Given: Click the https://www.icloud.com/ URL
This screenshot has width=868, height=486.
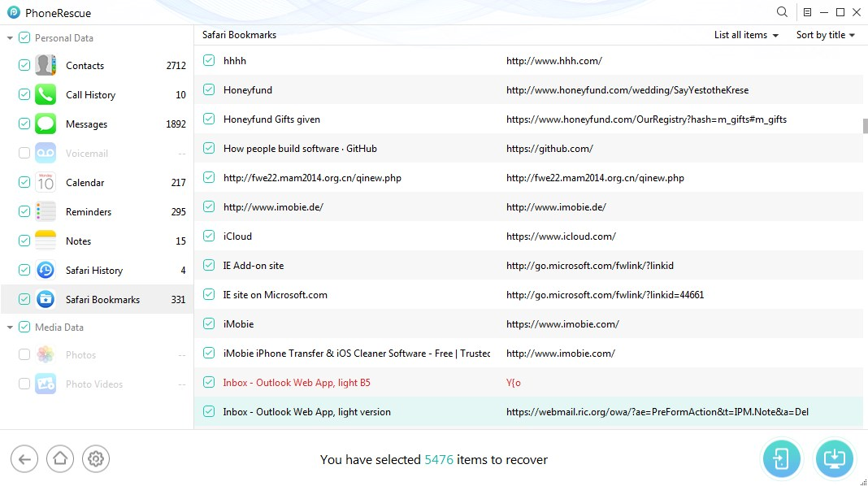Looking at the screenshot, I should pyautogui.click(x=561, y=236).
